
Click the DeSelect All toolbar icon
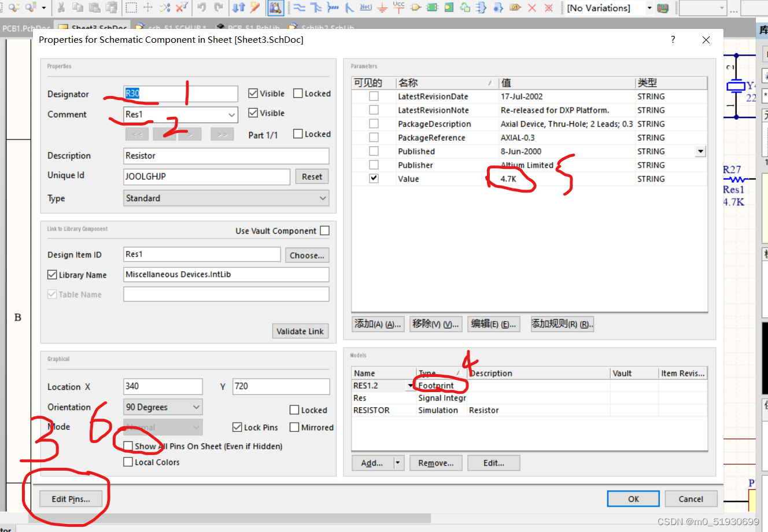165,8
